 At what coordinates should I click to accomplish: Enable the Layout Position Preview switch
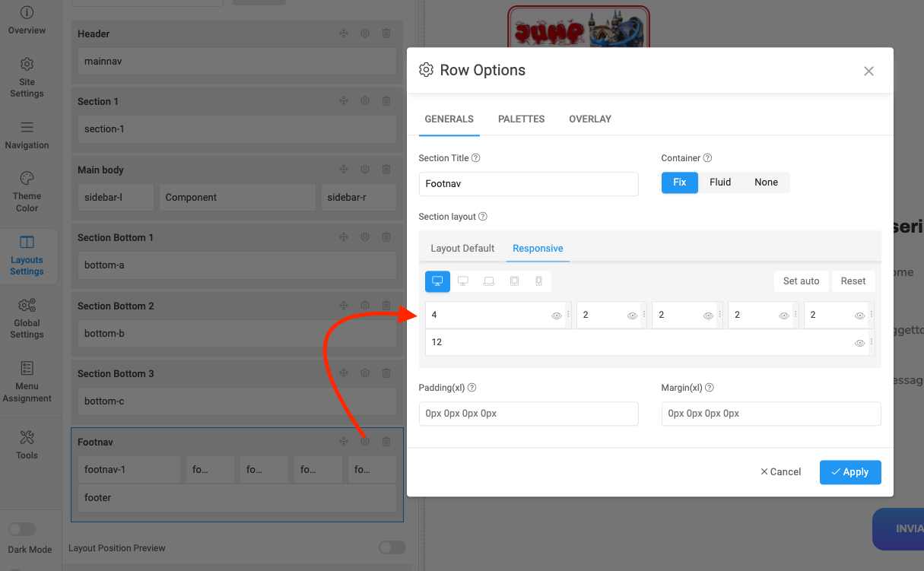(x=392, y=547)
